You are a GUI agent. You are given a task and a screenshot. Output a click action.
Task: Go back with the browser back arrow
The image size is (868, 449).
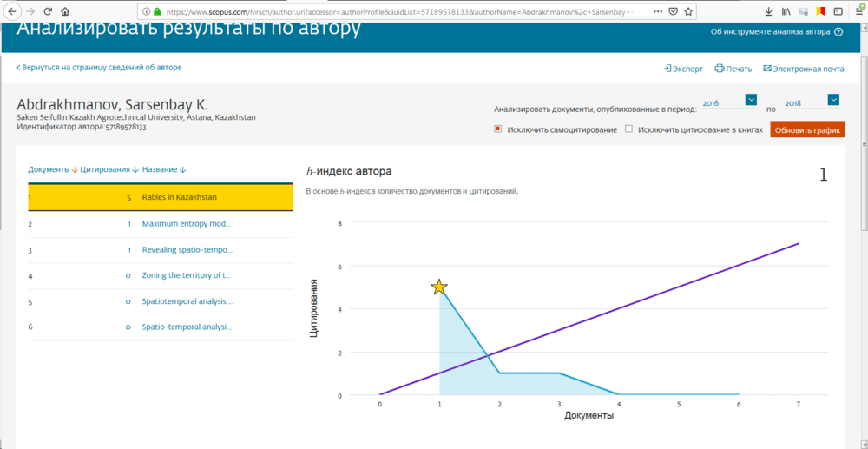(x=13, y=11)
